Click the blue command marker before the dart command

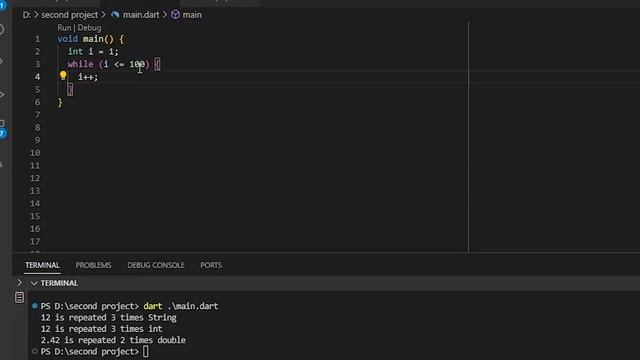coord(35,306)
